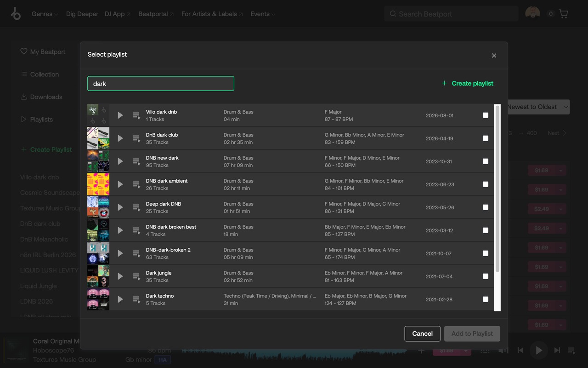
Task: Click the Search Beatport field
Action: 451,14
